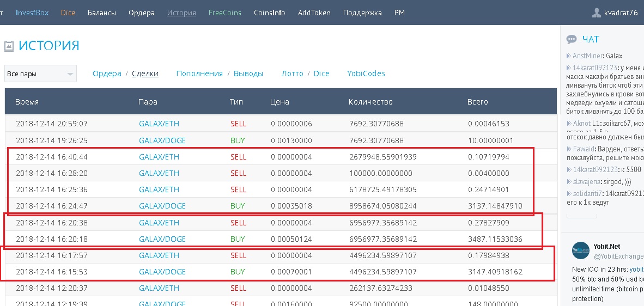Click chat user AnstMiner
This screenshot has width=644, height=306.
click(x=588, y=56)
